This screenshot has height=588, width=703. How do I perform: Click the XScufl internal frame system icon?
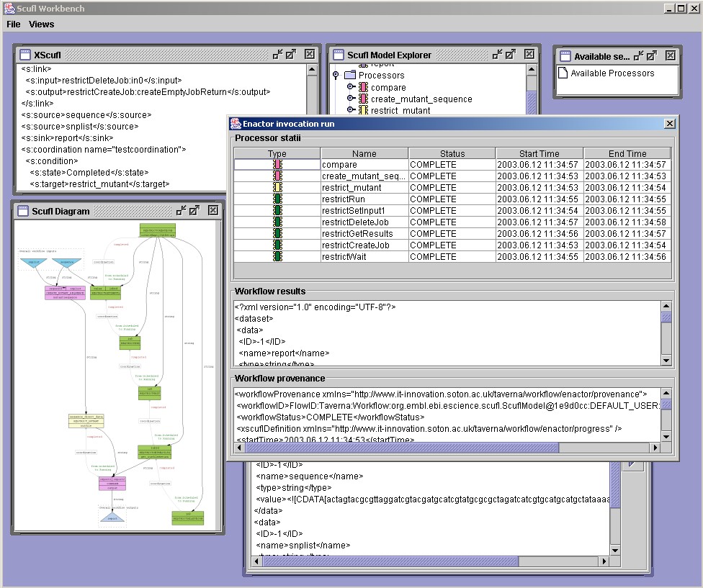[24, 55]
